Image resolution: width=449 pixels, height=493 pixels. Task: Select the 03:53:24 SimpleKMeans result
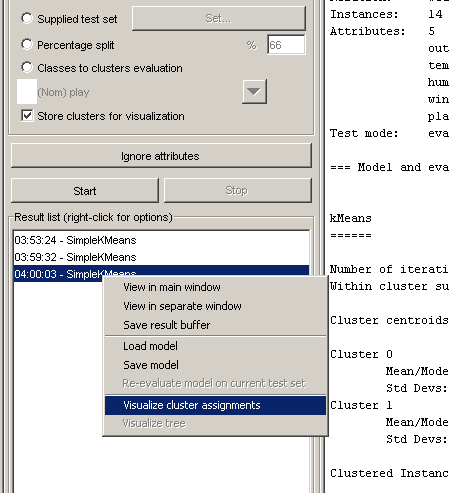(x=75, y=240)
